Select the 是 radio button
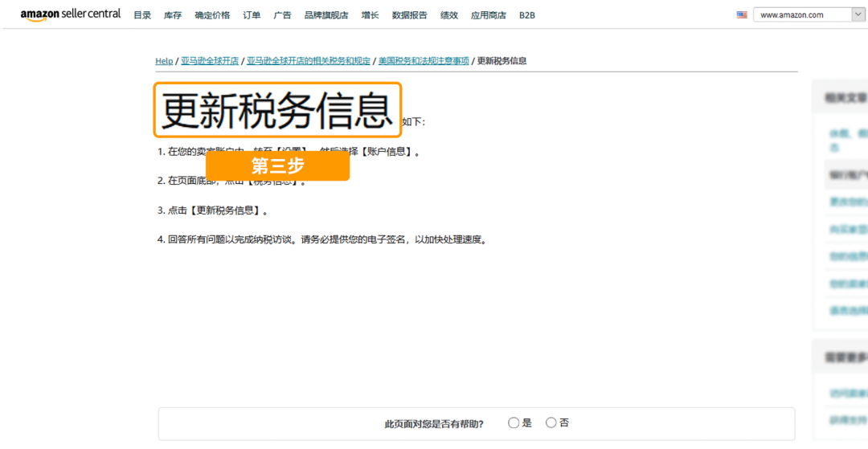868x449 pixels. point(514,422)
